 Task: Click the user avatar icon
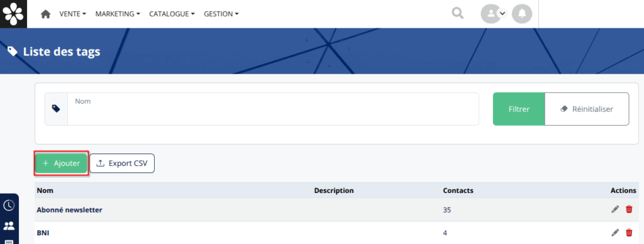click(x=491, y=14)
